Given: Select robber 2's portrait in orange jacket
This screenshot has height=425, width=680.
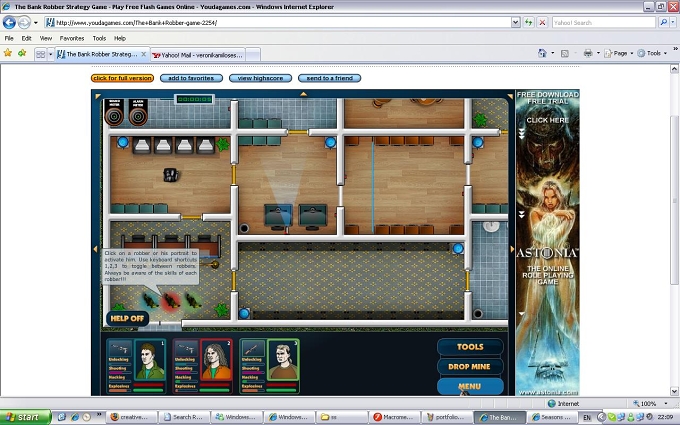Looking at the screenshot, I should coord(216,360).
